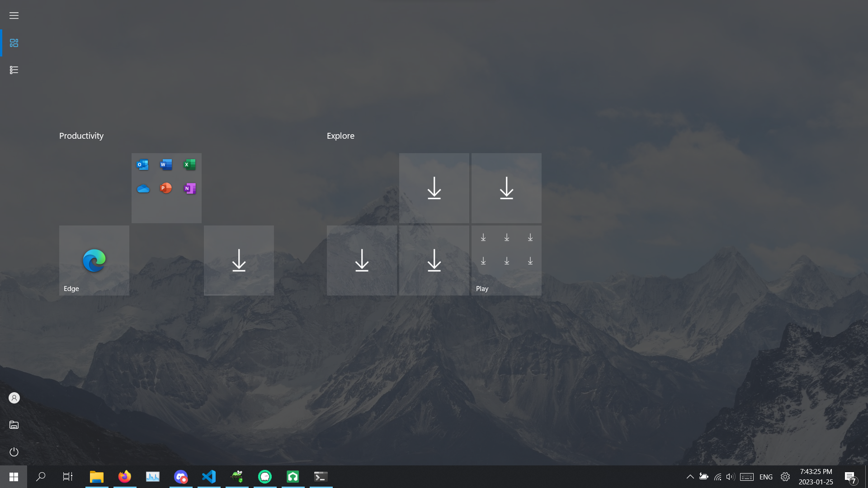Open Word from the Office tile folder
This screenshot has height=488, width=868.
166,165
